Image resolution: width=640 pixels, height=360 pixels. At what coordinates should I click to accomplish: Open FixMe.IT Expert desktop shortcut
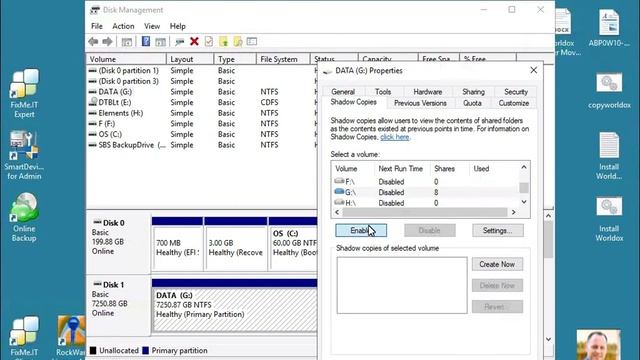pos(24,93)
